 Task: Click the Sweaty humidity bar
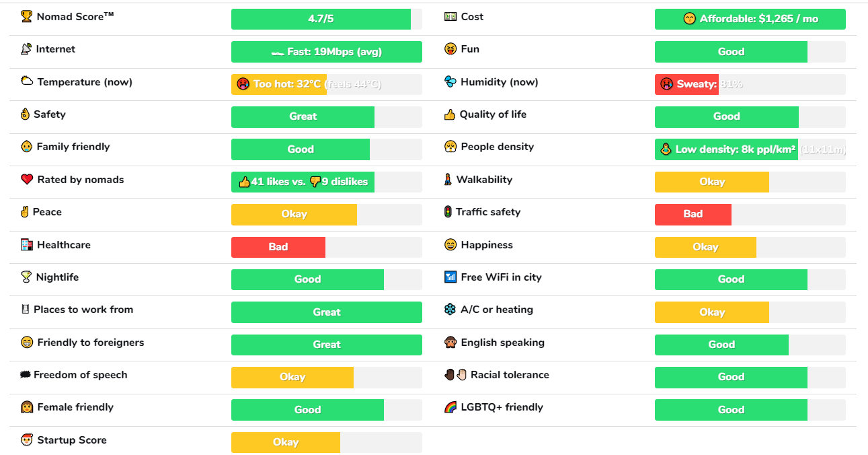coord(686,84)
